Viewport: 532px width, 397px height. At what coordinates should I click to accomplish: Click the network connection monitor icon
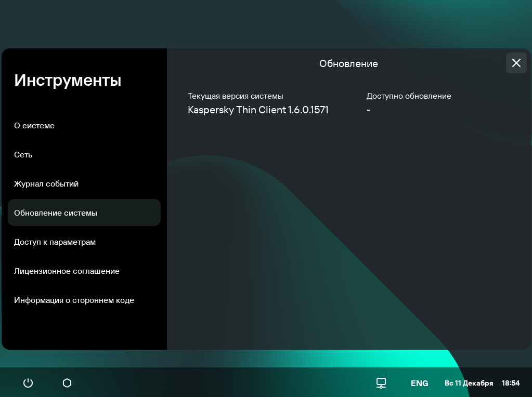tap(381, 383)
